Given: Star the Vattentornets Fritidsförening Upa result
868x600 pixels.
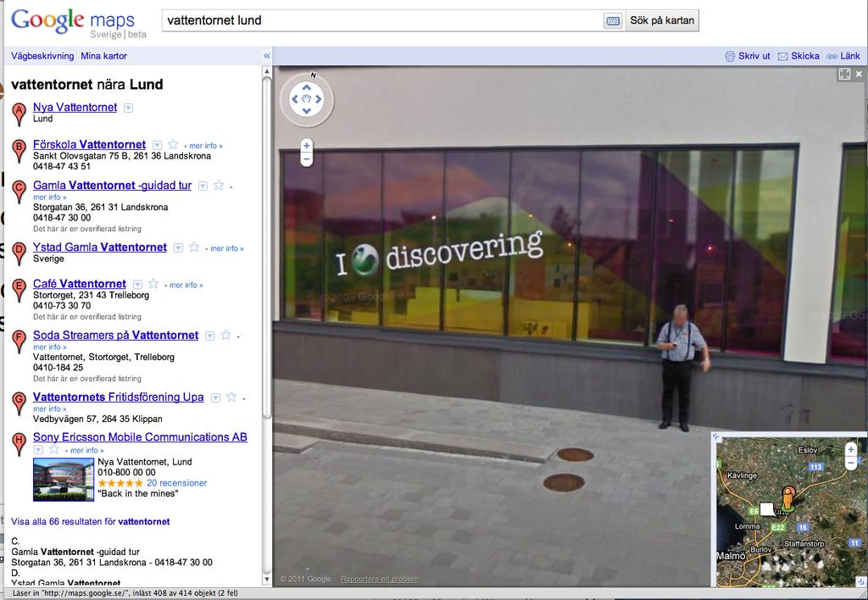Looking at the screenshot, I should point(231,397).
